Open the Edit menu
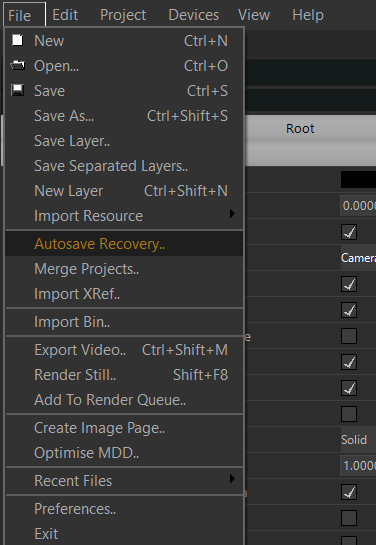This screenshot has width=376, height=545. pyautogui.click(x=65, y=15)
